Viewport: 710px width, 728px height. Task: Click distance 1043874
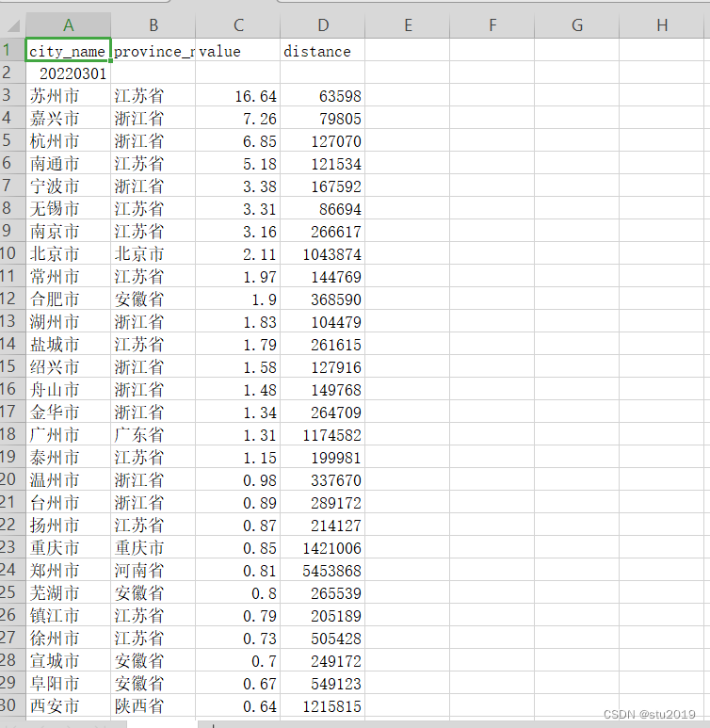[x=323, y=253]
